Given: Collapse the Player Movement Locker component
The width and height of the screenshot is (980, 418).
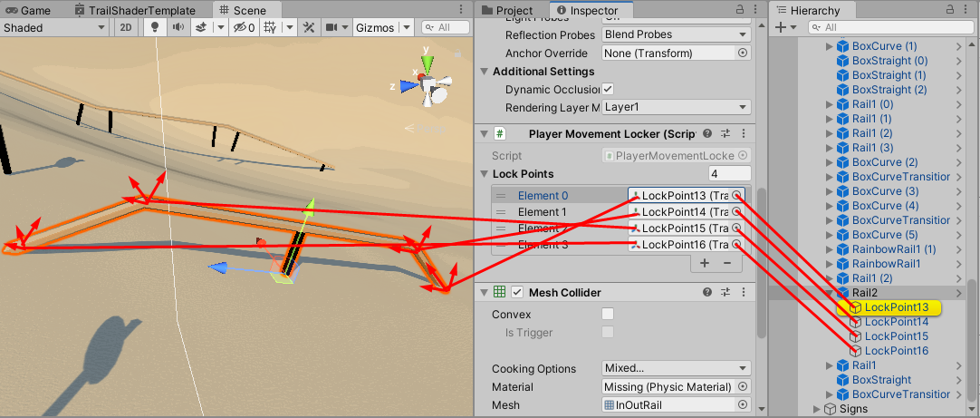Looking at the screenshot, I should pos(484,133).
